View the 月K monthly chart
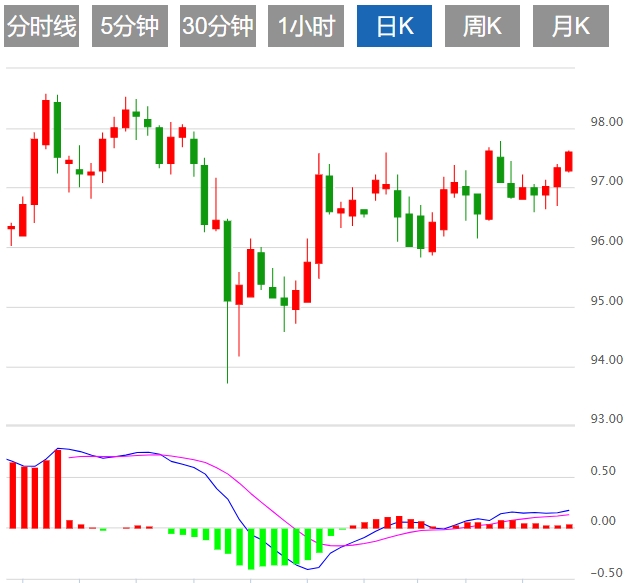The width and height of the screenshot is (637, 583). 571,26
